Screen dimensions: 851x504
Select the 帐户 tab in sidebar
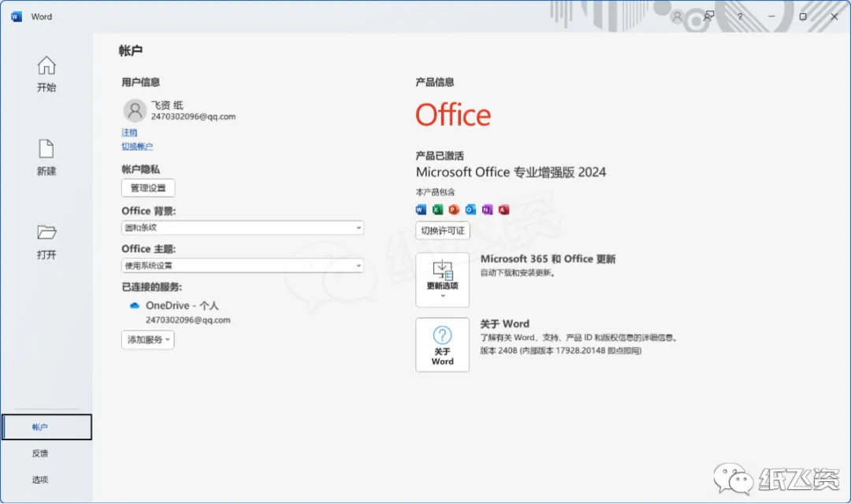tap(46, 427)
